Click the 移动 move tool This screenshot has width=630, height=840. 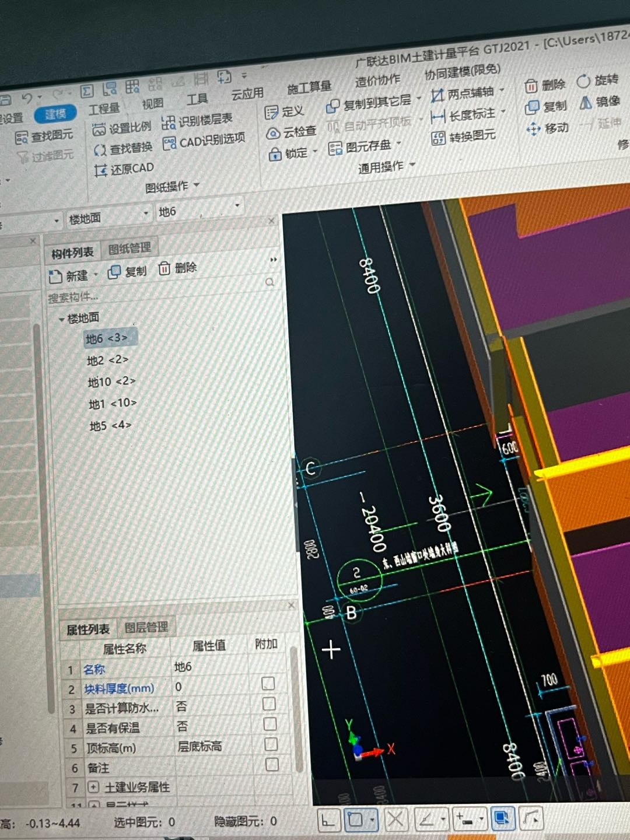tap(547, 128)
